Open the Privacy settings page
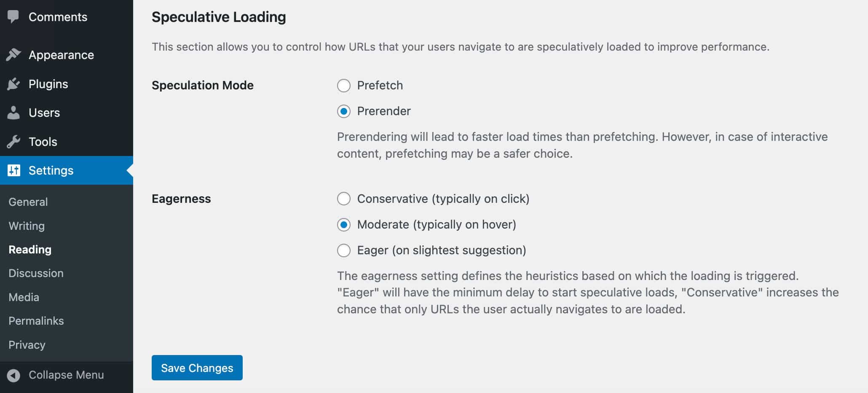The width and height of the screenshot is (868, 393). 27,345
